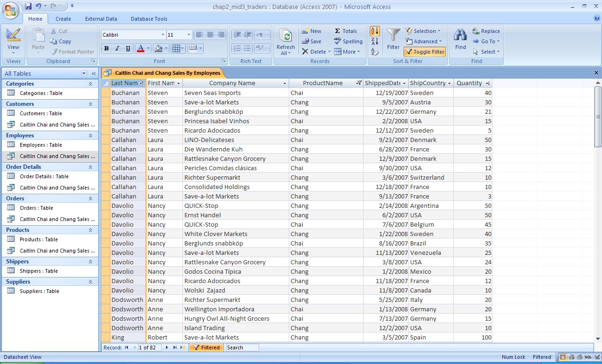Click Save record in Records group
602x364 pixels.
(311, 41)
